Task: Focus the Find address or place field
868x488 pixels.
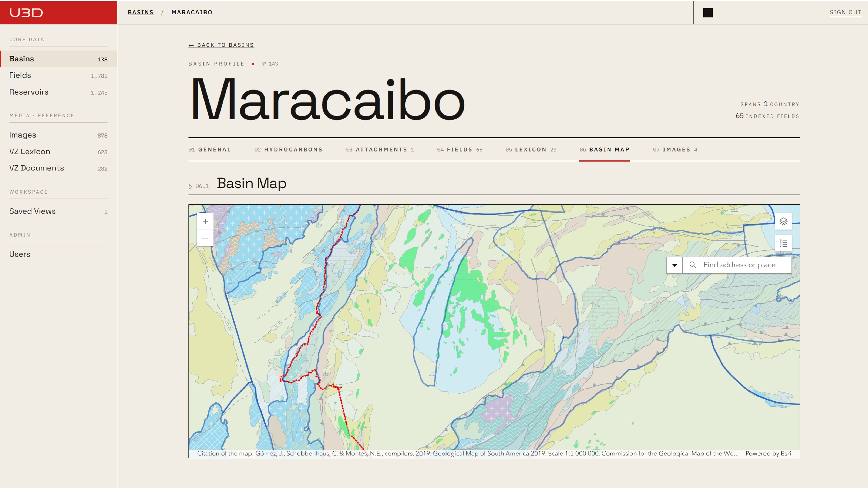Action: 737,265
